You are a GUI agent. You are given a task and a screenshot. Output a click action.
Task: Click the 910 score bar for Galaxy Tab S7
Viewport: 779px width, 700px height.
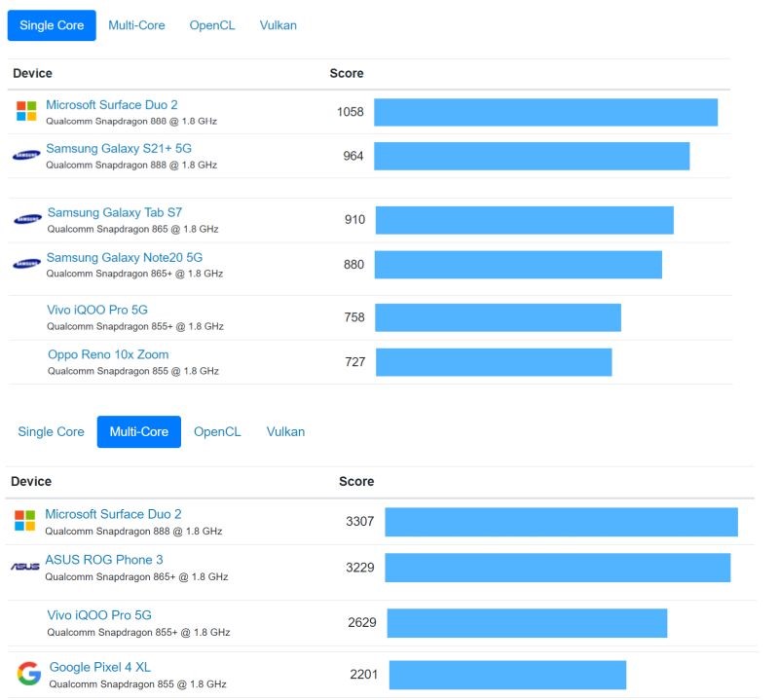[525, 220]
